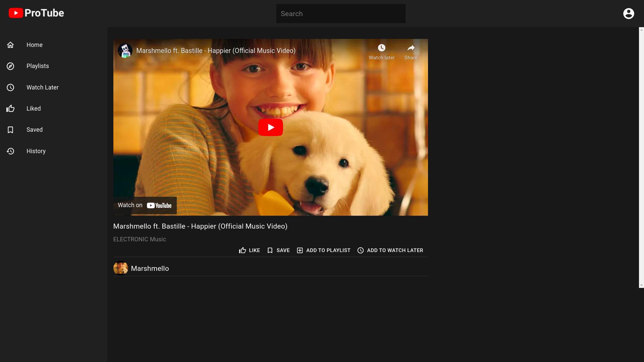Click the bookmark icon beside SAVE
This screenshot has height=362, width=644.
pyautogui.click(x=270, y=250)
